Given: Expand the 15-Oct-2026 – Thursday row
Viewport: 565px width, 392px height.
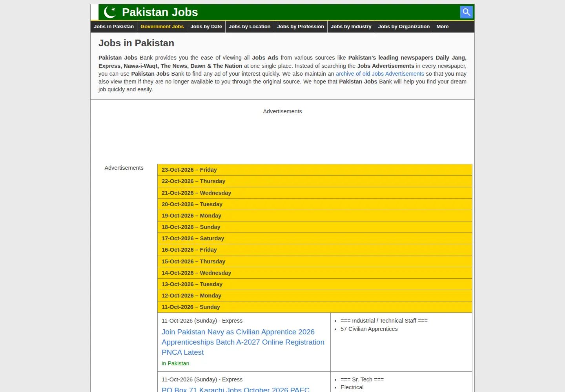Looking at the screenshot, I should (x=315, y=261).
